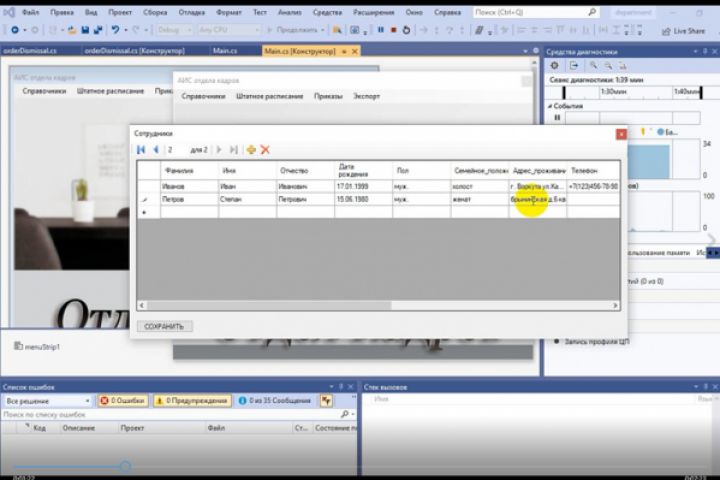This screenshot has width=720, height=480.
Task: Click the Save icon in the toolbar
Action: tap(85, 30)
